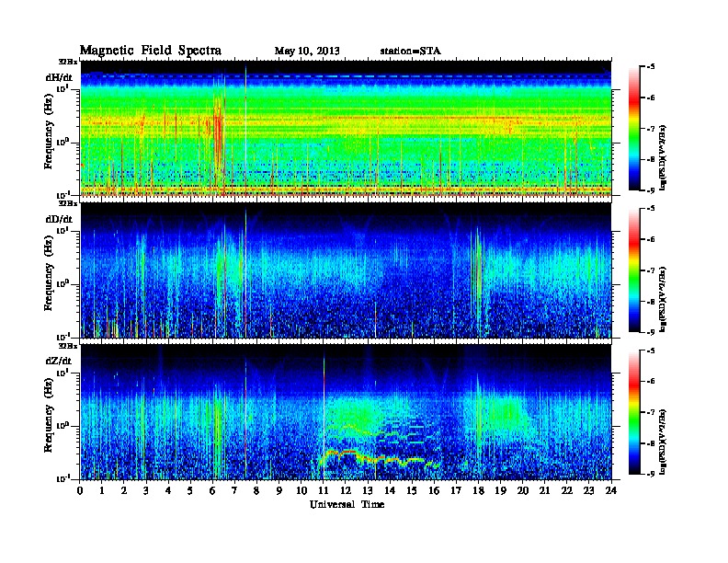Click the color scale bar beside dH/dt panel
The height and width of the screenshot is (563, 728).
click(x=634, y=129)
